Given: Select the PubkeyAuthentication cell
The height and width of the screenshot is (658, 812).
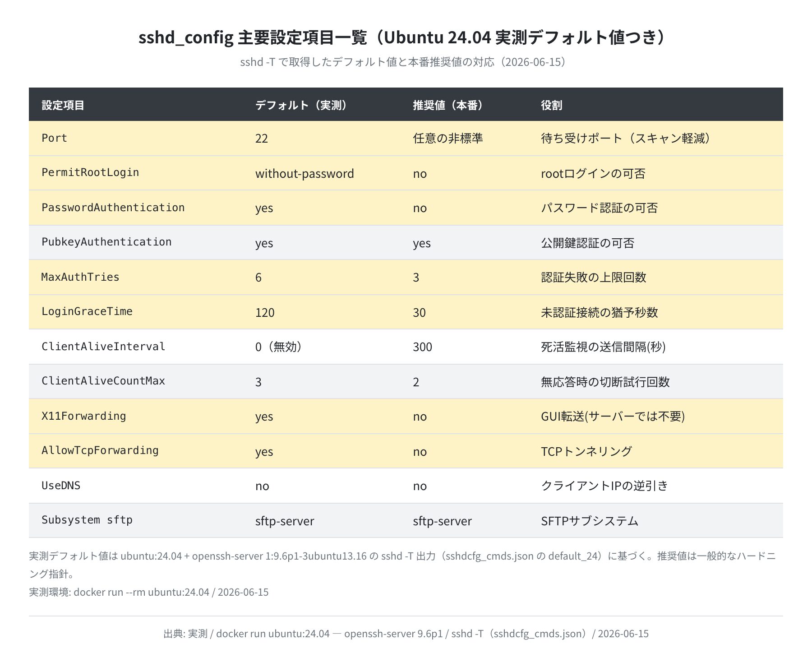Looking at the screenshot, I should click(x=106, y=242).
